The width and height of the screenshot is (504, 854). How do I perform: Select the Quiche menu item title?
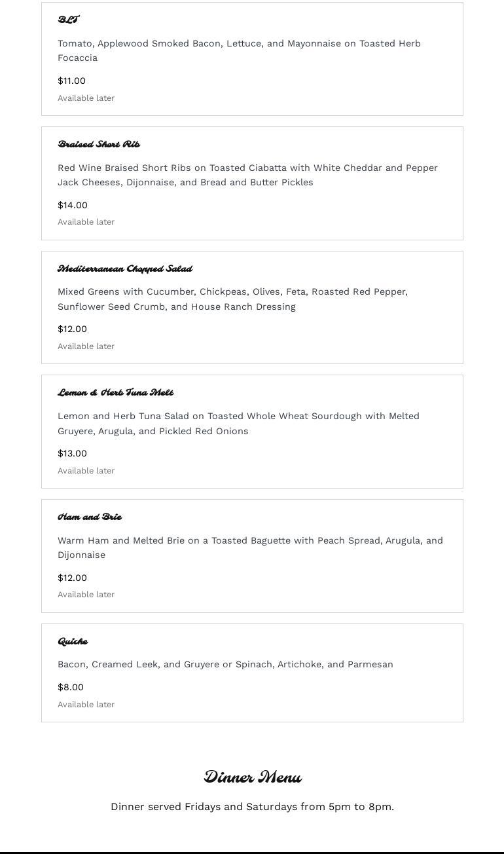[x=73, y=641]
